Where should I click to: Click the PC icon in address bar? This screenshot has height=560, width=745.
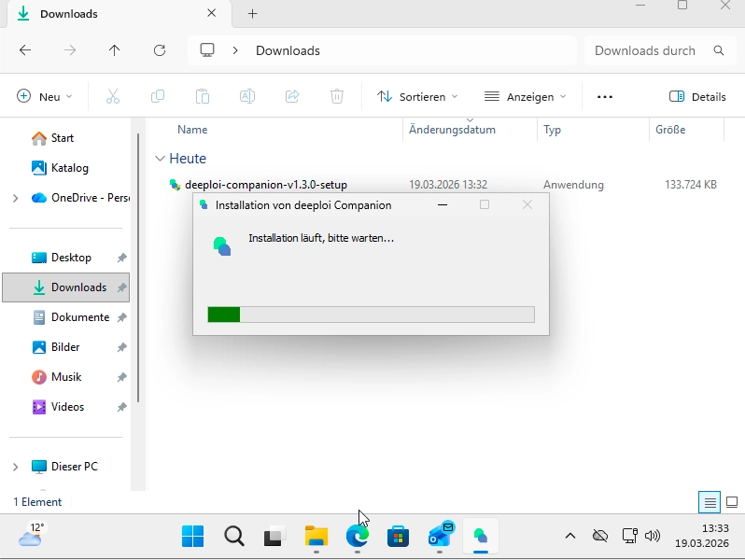click(207, 50)
